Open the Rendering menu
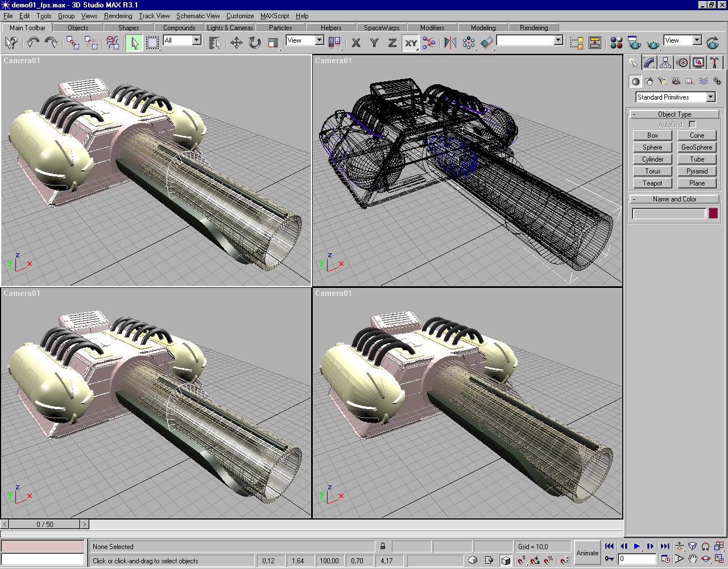The width and height of the screenshot is (728, 569). coord(118,16)
